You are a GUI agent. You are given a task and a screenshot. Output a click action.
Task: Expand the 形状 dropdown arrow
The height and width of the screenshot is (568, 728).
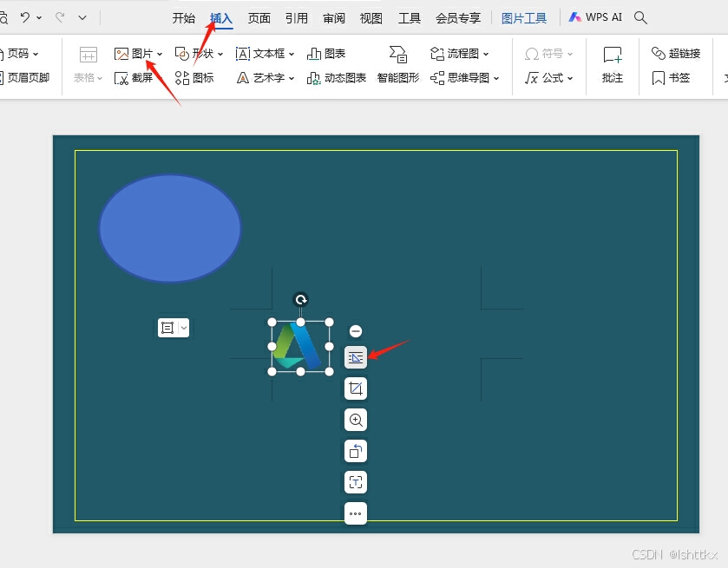coord(220,55)
